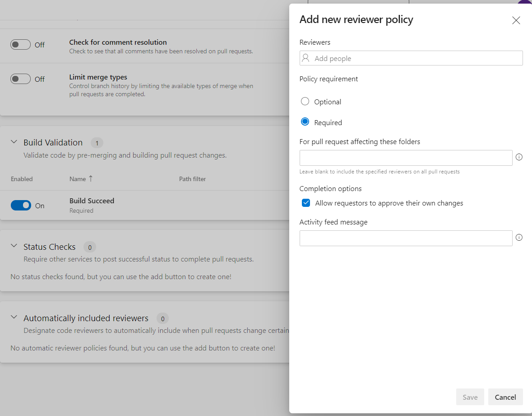Toggle Limit merge types switch
Screen dimensions: 532x416
point(20,79)
